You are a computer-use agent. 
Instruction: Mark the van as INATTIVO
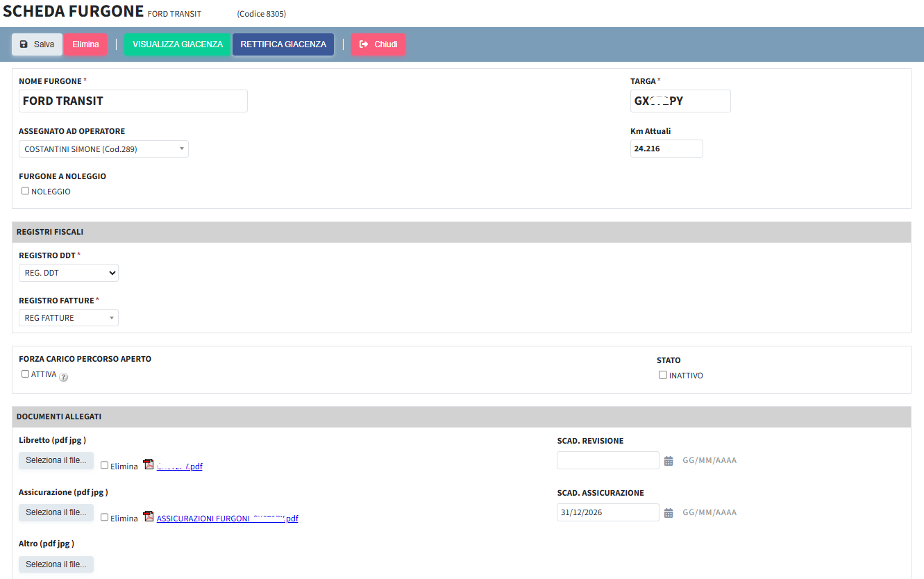[663, 376]
